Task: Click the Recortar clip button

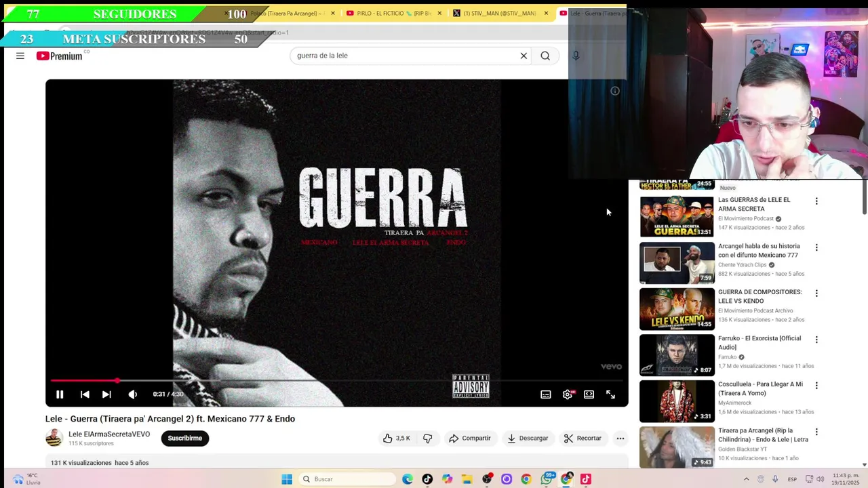Action: pyautogui.click(x=582, y=438)
